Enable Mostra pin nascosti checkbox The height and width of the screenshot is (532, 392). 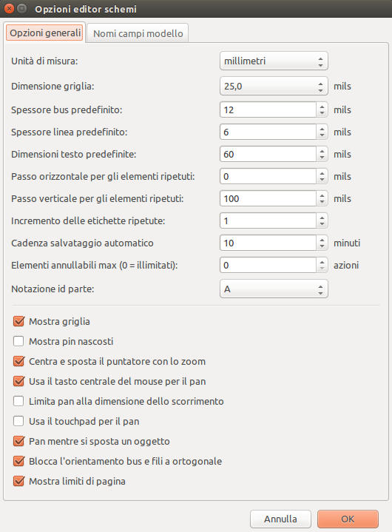(x=18, y=341)
